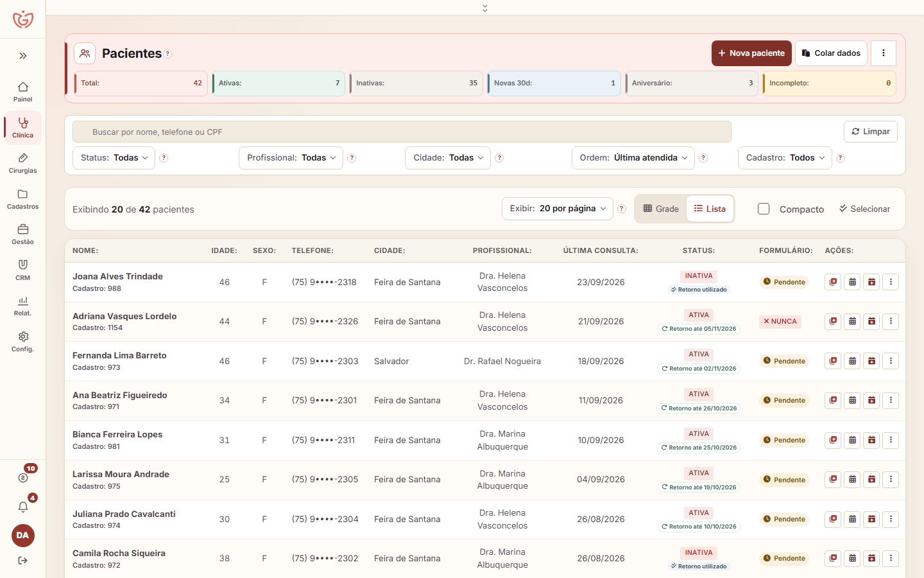Click the patient search field

point(402,132)
